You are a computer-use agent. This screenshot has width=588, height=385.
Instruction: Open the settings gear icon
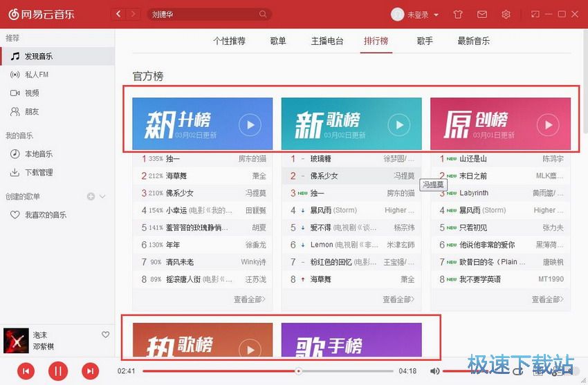[x=506, y=15]
